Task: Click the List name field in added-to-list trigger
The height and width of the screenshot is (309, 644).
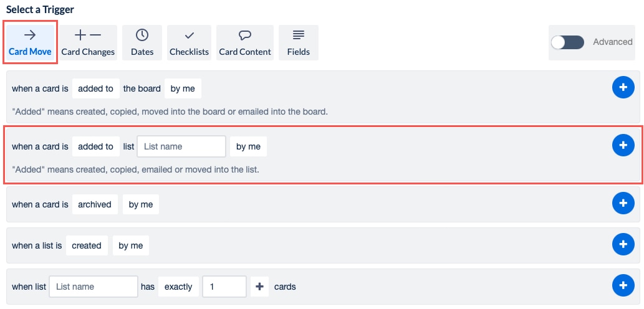Action: tap(181, 146)
